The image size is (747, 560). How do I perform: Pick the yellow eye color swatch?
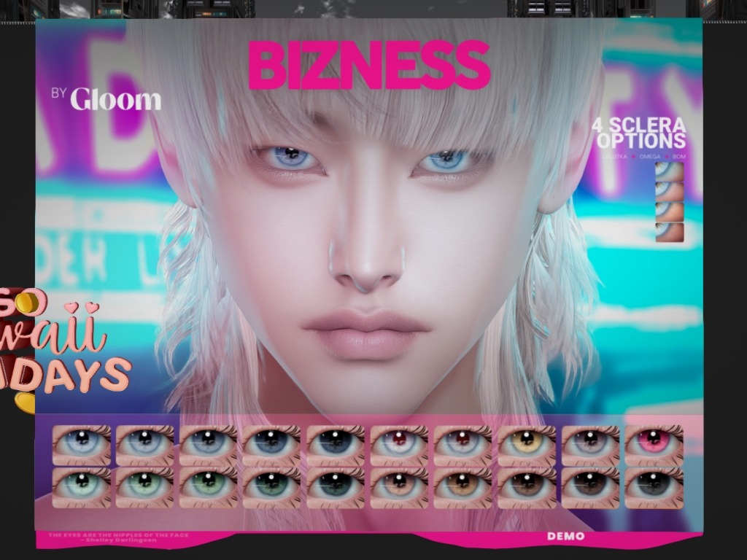point(527,445)
